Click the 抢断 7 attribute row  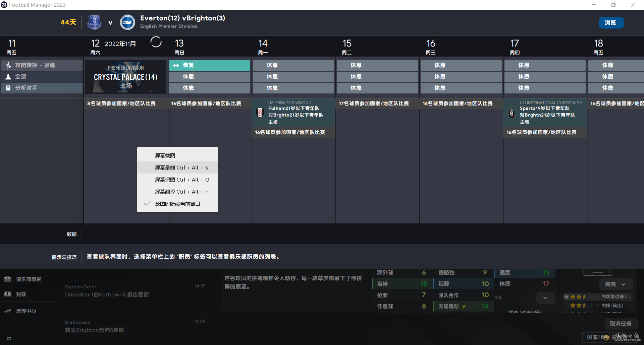pyautogui.click(x=402, y=295)
